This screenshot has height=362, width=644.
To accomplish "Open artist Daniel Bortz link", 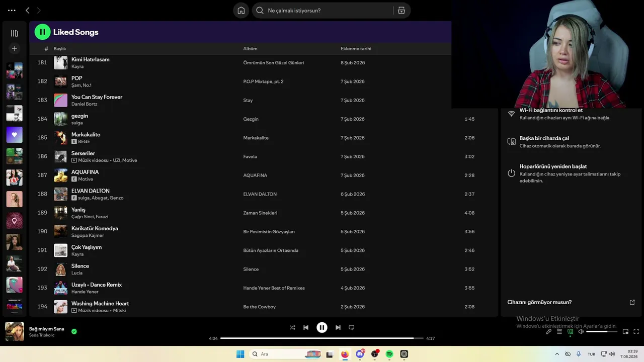I will click(85, 104).
